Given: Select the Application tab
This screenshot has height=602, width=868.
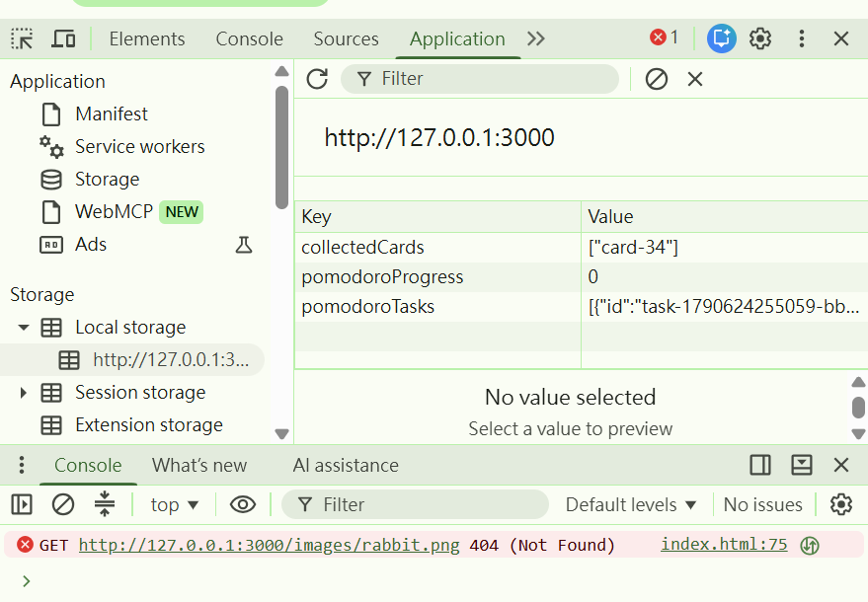Looking at the screenshot, I should [x=457, y=38].
